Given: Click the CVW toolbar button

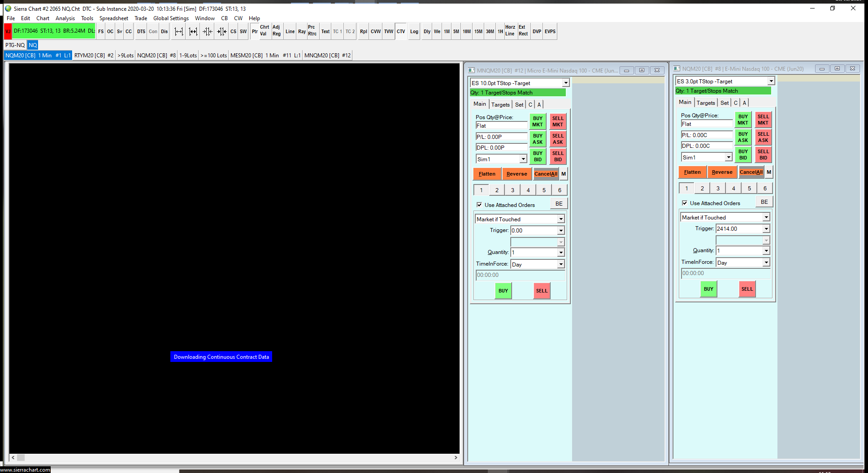Looking at the screenshot, I should pyautogui.click(x=376, y=31).
